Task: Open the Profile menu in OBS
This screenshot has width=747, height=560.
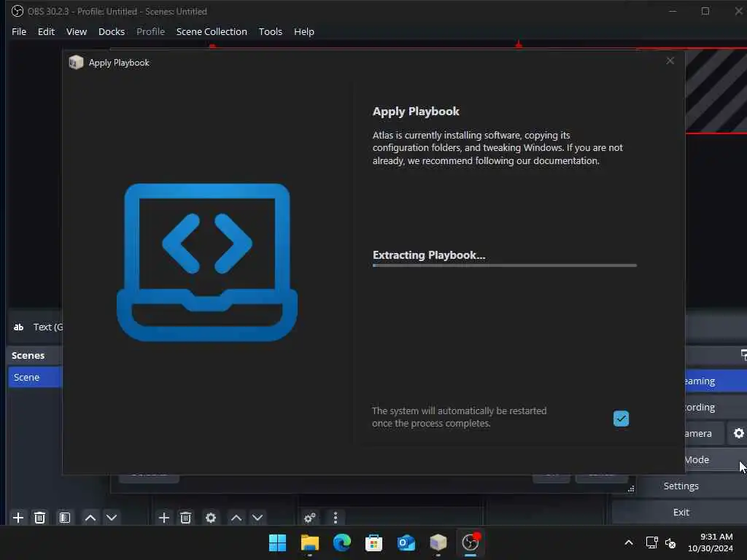Action: point(150,31)
